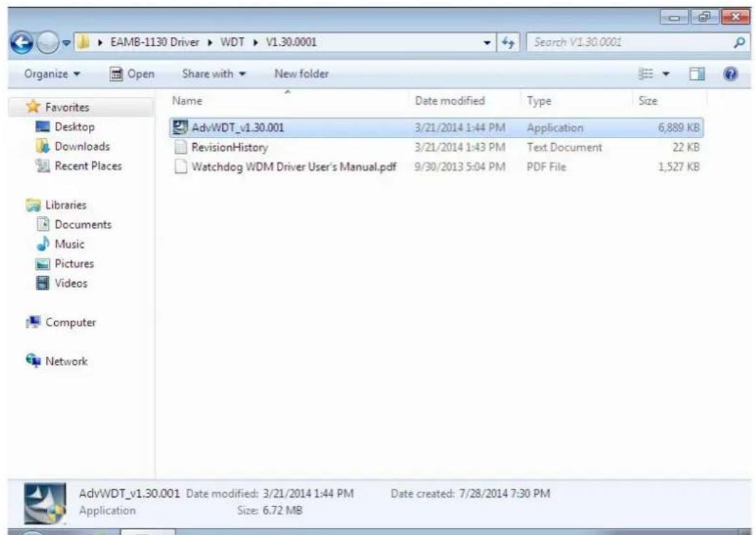Open Help with the question mark icon
Viewport: 756px width, 535px height.
(x=730, y=74)
